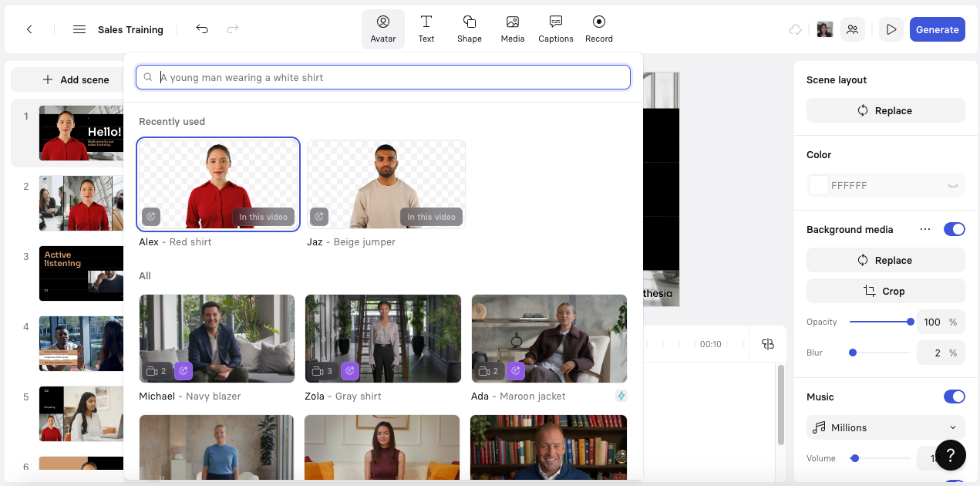
Task: Toggle the Background media switch
Action: click(954, 229)
